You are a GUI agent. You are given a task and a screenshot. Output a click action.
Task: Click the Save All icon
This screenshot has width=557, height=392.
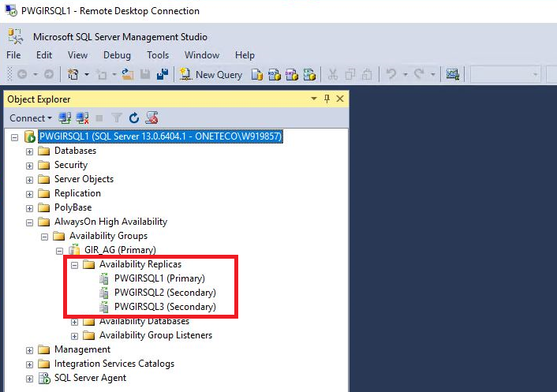click(163, 74)
